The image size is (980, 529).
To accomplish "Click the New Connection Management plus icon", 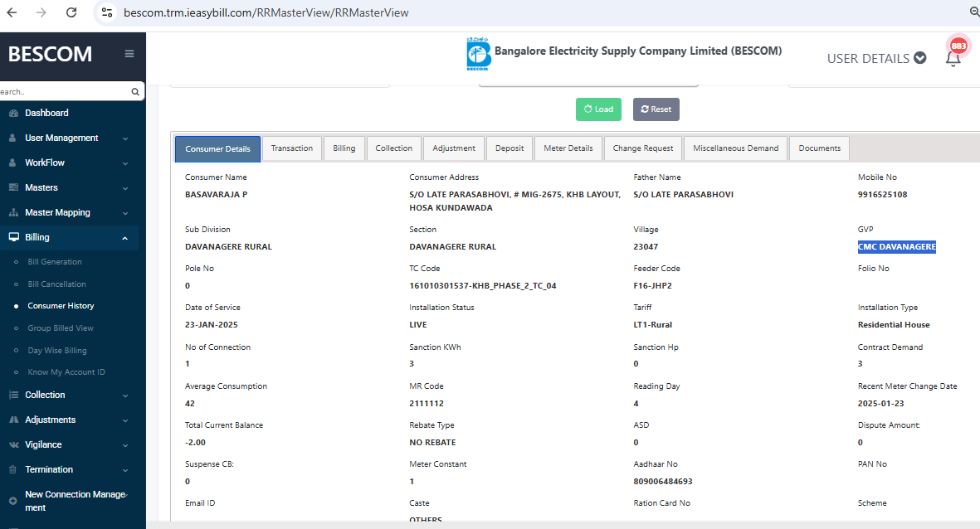I will tap(12, 501).
